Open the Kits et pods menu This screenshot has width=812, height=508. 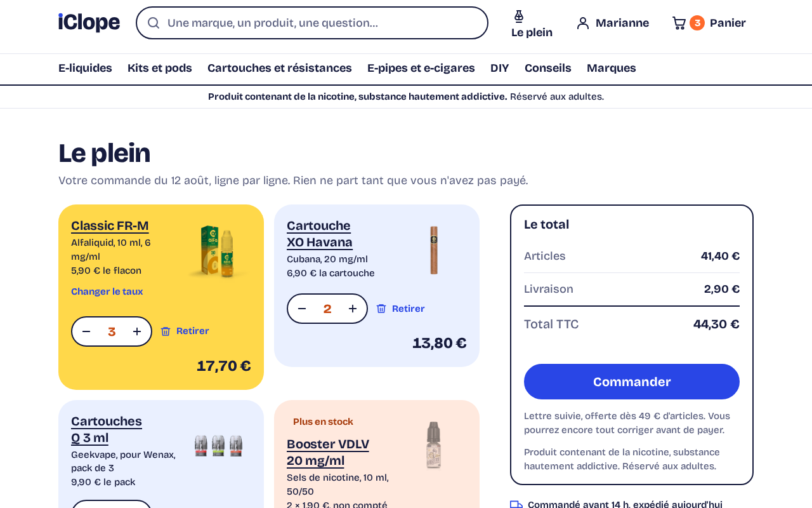(160, 68)
